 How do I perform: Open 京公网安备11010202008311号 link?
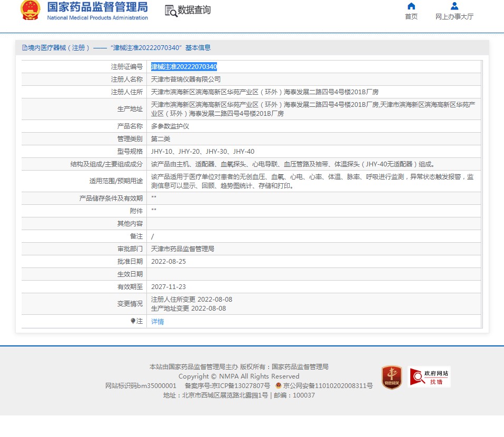coord(328,385)
